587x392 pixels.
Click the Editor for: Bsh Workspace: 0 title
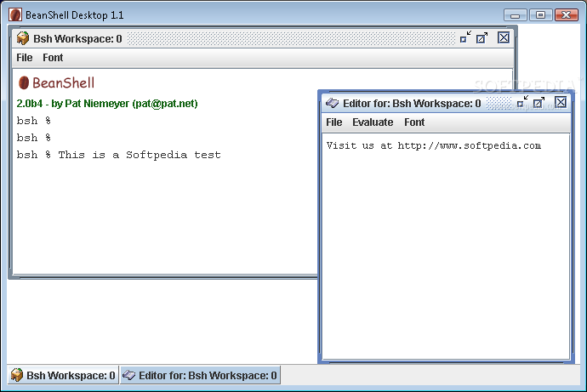[412, 103]
